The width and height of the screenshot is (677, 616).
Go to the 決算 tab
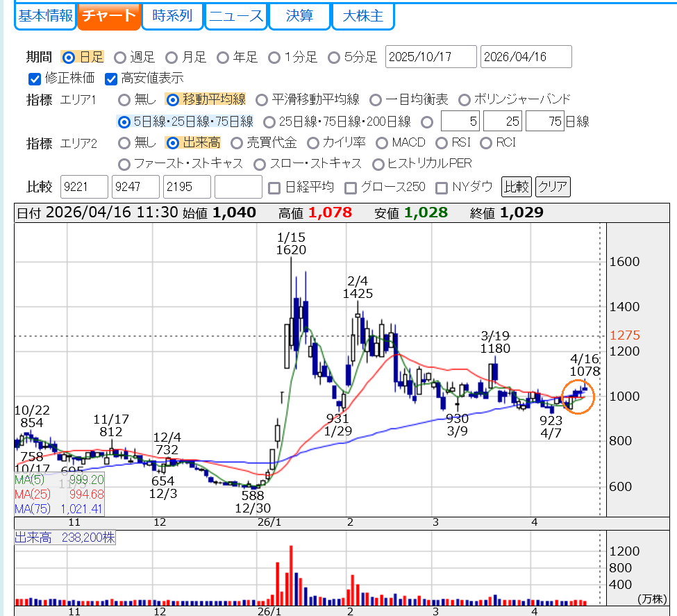[x=299, y=16]
